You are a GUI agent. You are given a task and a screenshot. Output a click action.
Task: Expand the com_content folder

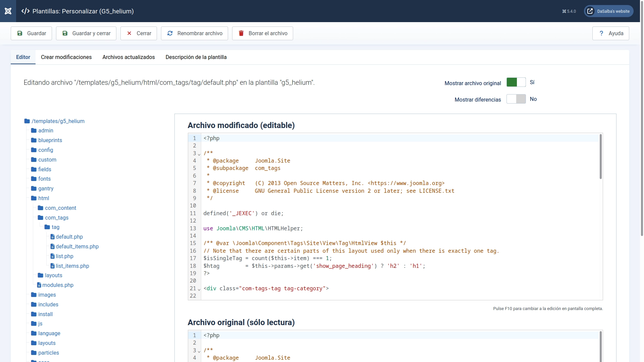point(60,208)
